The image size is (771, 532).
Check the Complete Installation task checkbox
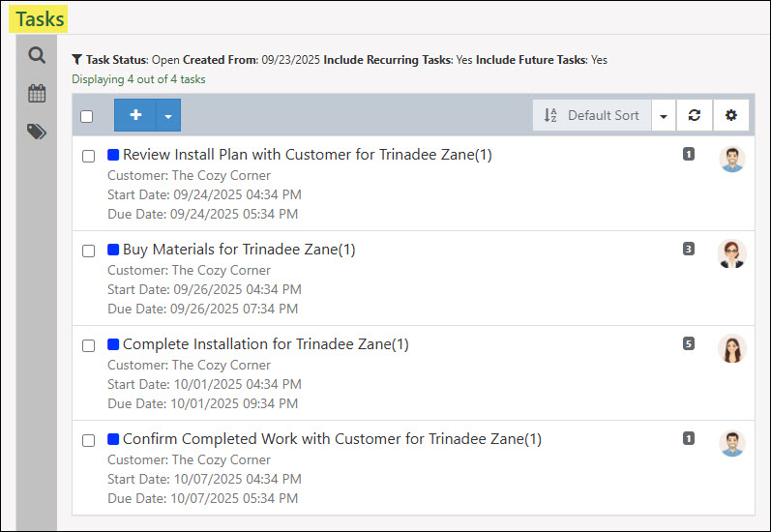pos(88,345)
